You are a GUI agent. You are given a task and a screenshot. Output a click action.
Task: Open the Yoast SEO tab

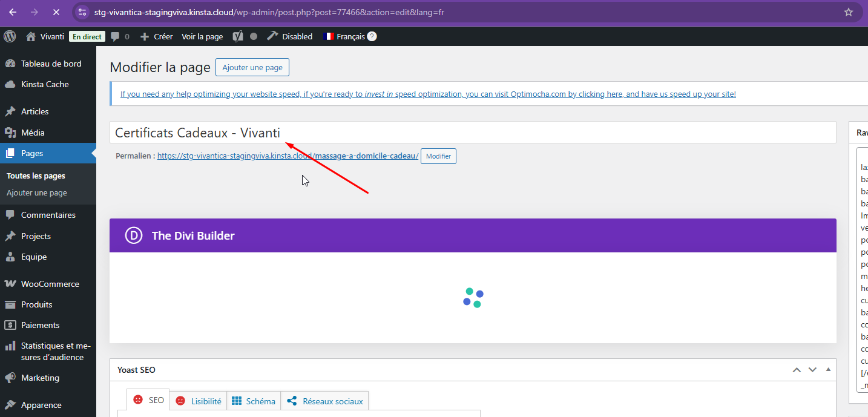coord(148,401)
